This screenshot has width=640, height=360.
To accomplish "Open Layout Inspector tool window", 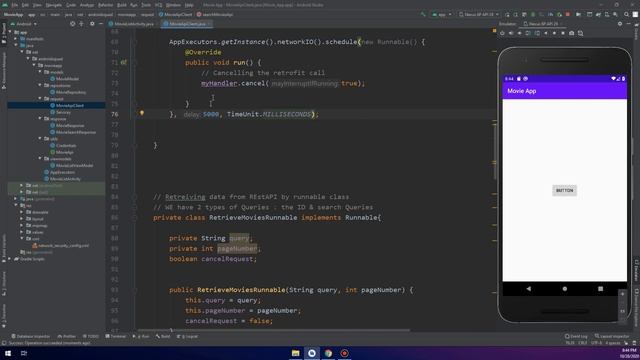I will point(612,336).
